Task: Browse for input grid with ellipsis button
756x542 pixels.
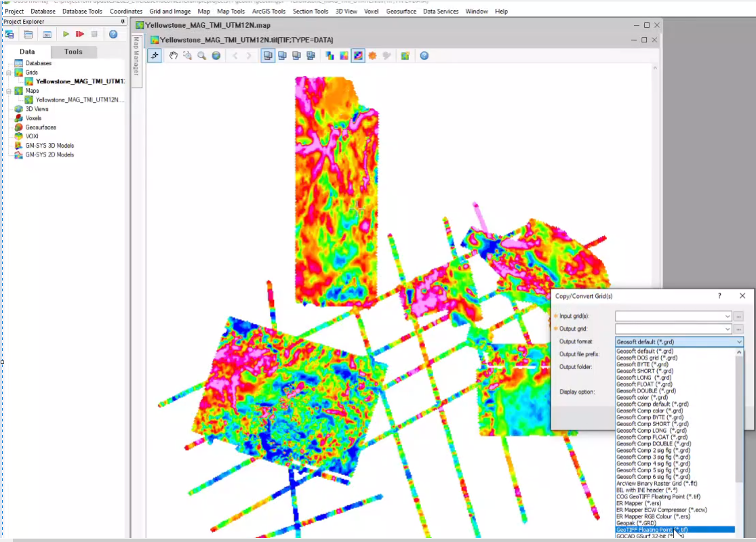Action: 738,316
